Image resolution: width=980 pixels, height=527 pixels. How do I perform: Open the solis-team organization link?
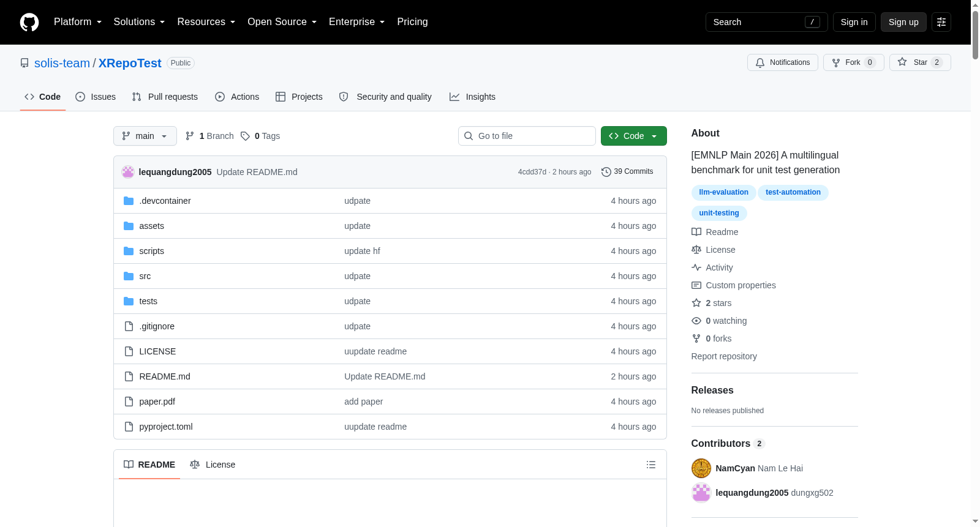(62, 63)
